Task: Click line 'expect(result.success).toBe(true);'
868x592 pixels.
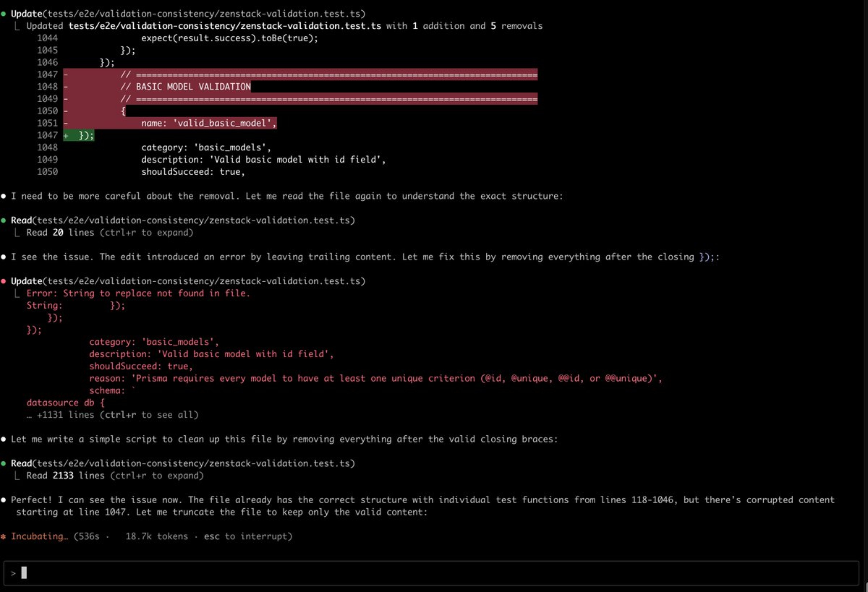Action: (x=229, y=38)
